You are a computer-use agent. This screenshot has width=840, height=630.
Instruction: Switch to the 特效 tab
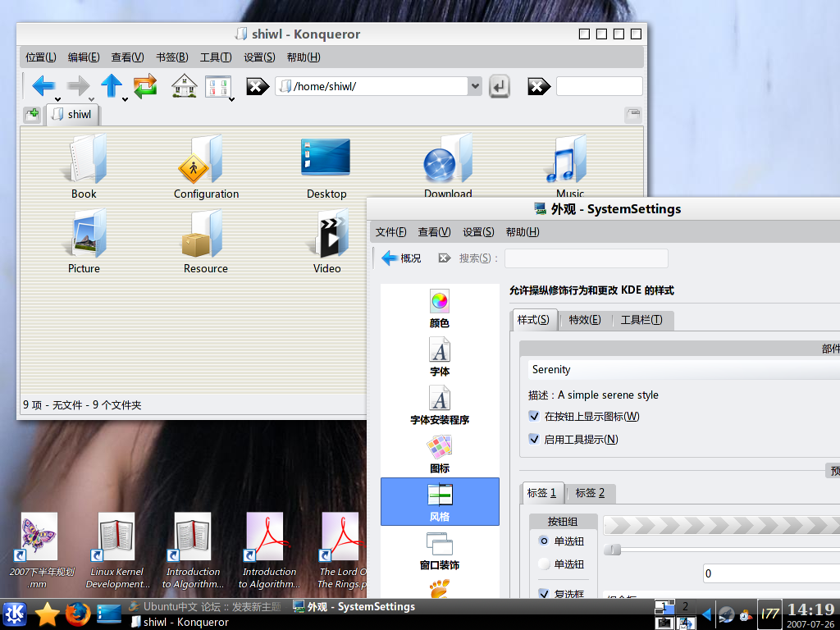tap(585, 320)
